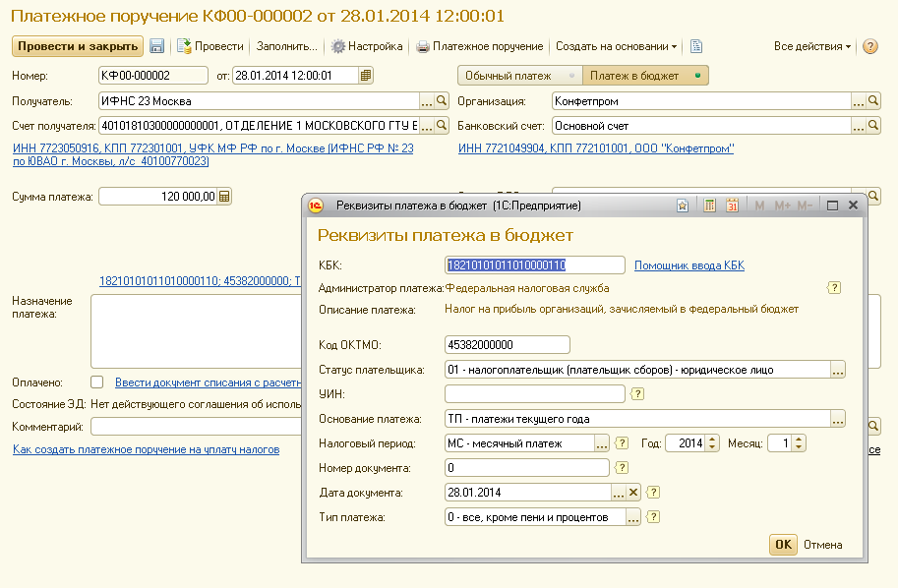Viewport: 898px width, 588px height.
Task: Click the Заполнить... toolbar command
Action: point(287,46)
